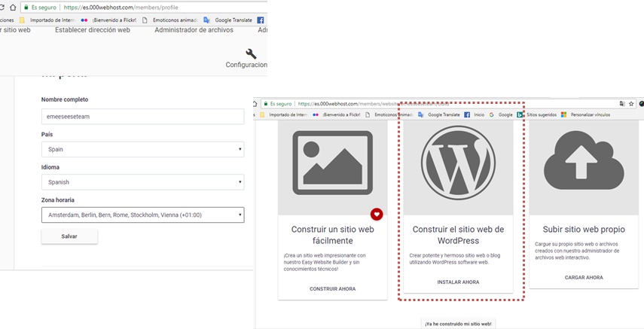The image size is (644, 329).
Task: Open Administrador de archivos menu item
Action: coord(194,30)
